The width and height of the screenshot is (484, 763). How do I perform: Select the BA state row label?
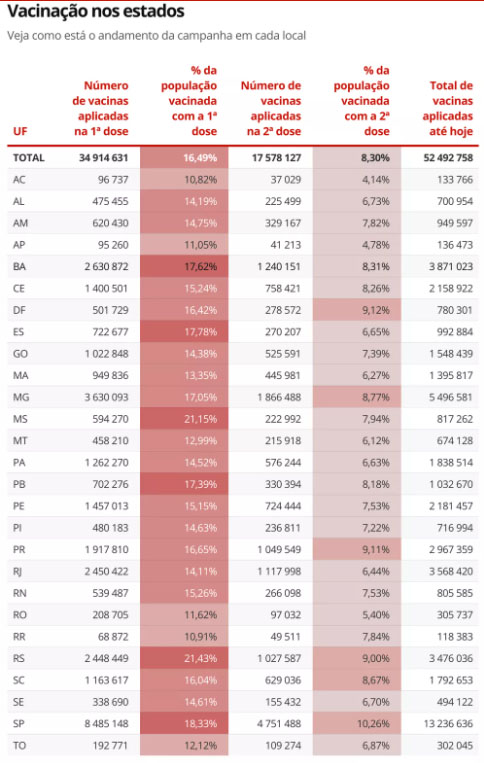19,267
